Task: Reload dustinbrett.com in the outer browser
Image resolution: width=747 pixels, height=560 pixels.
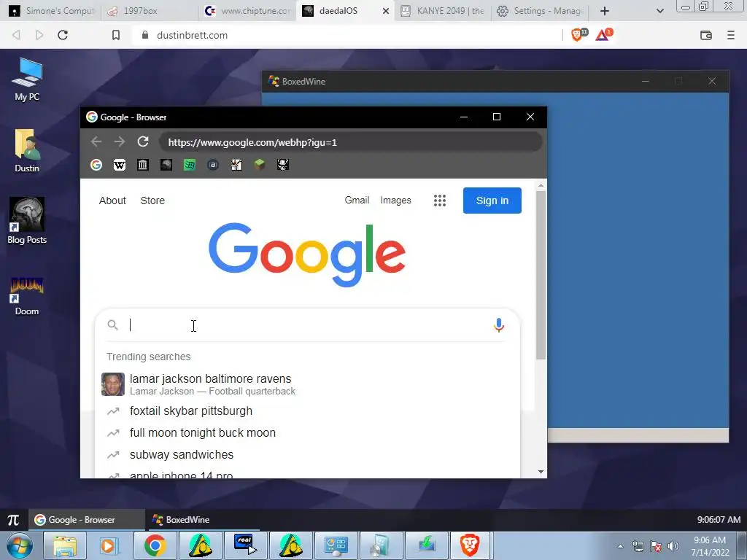Action: tap(63, 35)
